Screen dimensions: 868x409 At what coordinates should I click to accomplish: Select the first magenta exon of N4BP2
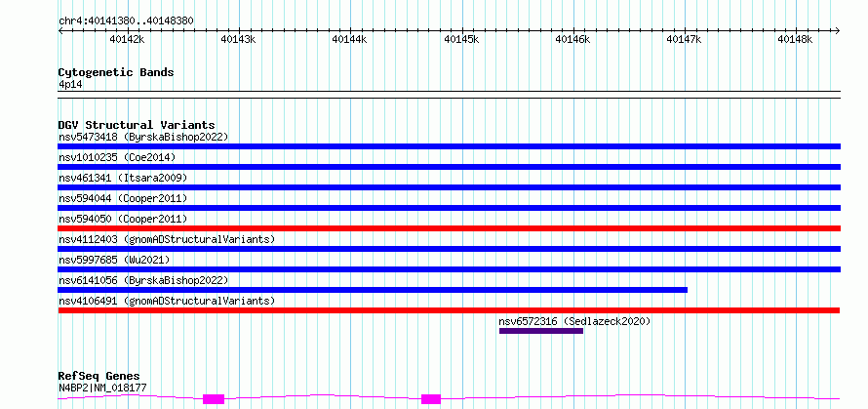tap(214, 399)
